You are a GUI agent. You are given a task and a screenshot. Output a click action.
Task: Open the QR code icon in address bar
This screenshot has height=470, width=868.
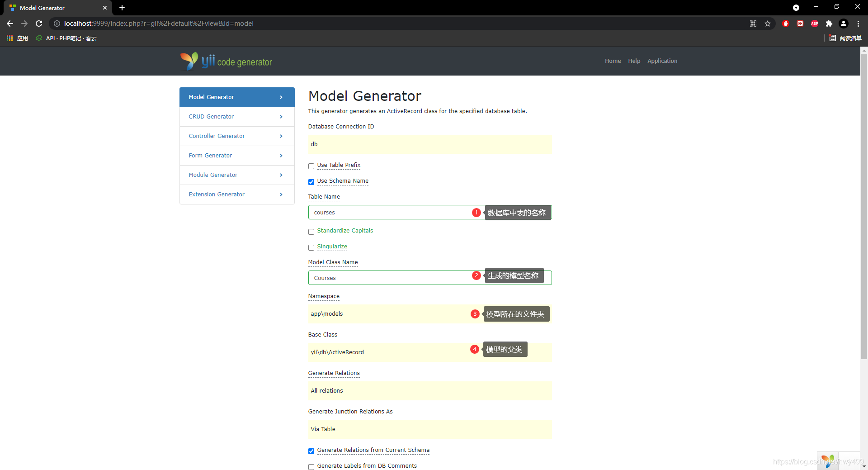[753, 24]
